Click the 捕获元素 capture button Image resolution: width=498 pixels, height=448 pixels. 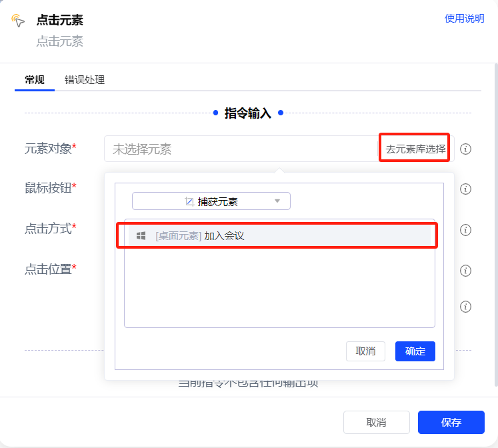[x=211, y=201]
